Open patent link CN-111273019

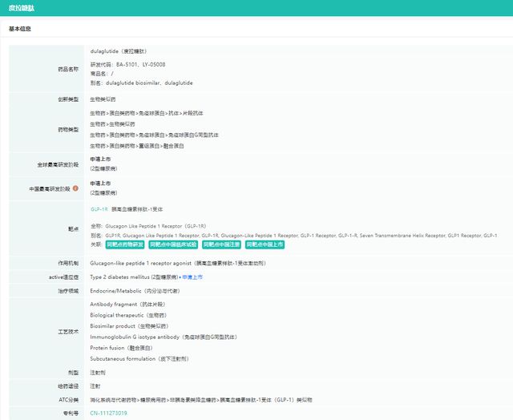tap(109, 413)
